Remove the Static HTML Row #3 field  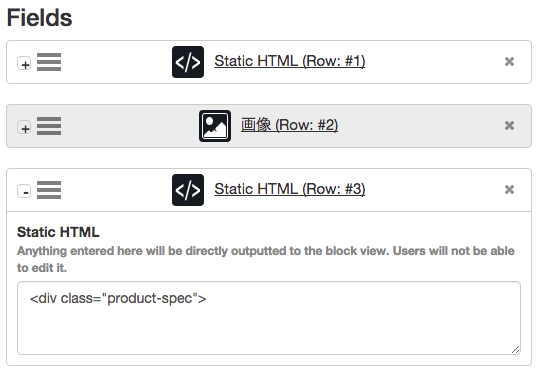(509, 189)
